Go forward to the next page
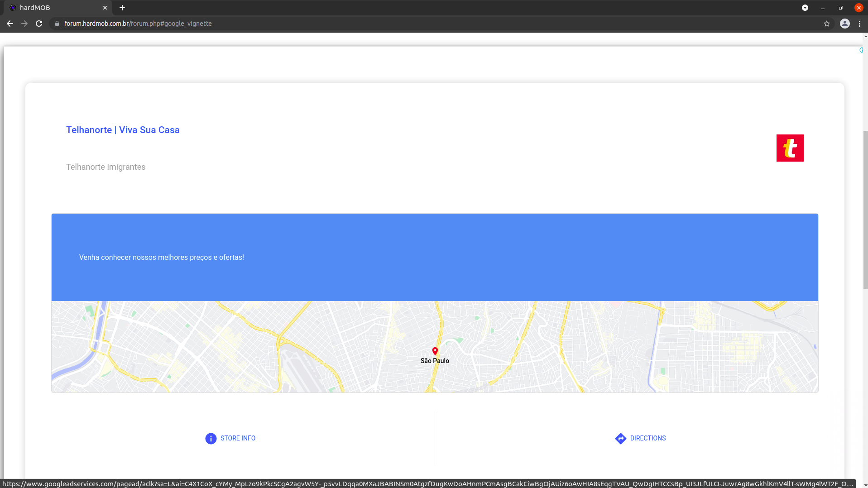Screen dimensions: 868x488 point(24,24)
